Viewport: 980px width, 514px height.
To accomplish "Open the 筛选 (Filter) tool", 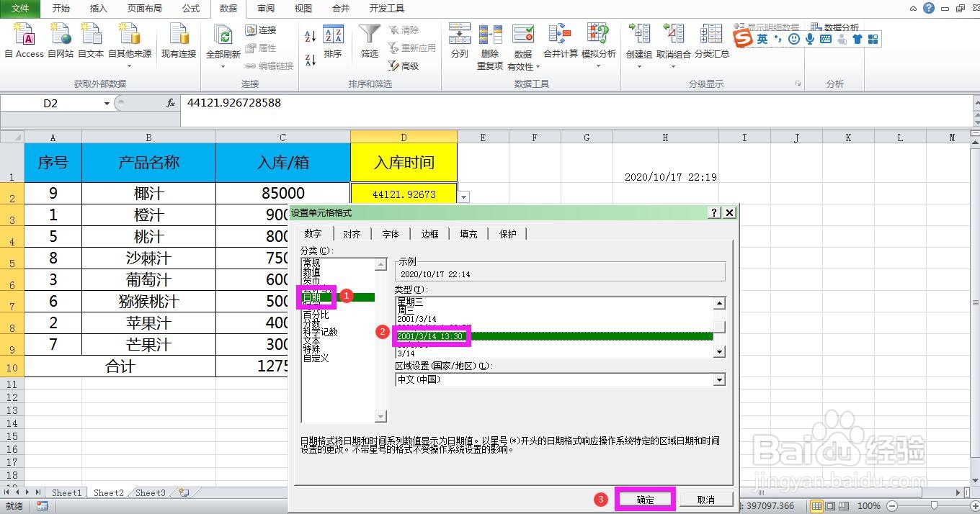I will point(368,43).
